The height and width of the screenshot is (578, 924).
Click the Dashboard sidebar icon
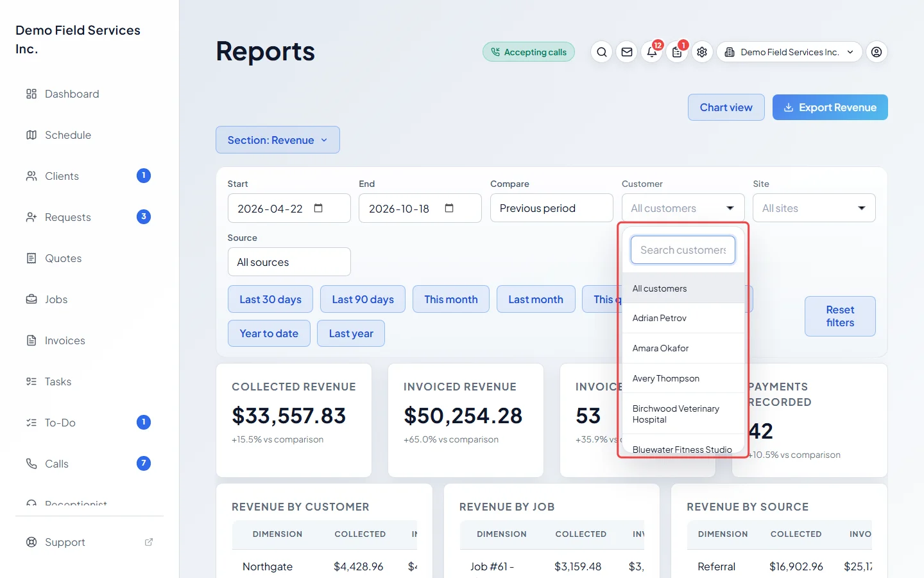(x=31, y=94)
